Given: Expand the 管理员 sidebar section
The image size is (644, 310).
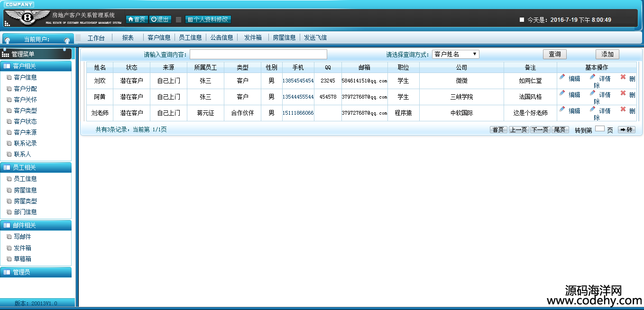Looking at the screenshot, I should tap(36, 272).
